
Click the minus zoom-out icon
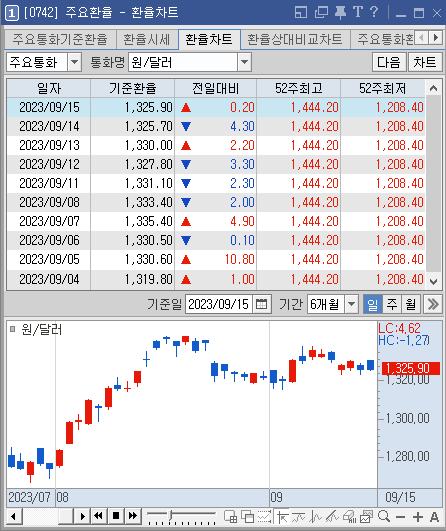401,517
